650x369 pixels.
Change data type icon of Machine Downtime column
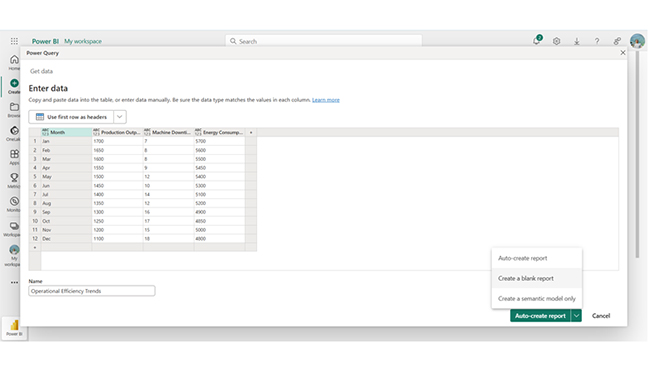(x=147, y=132)
